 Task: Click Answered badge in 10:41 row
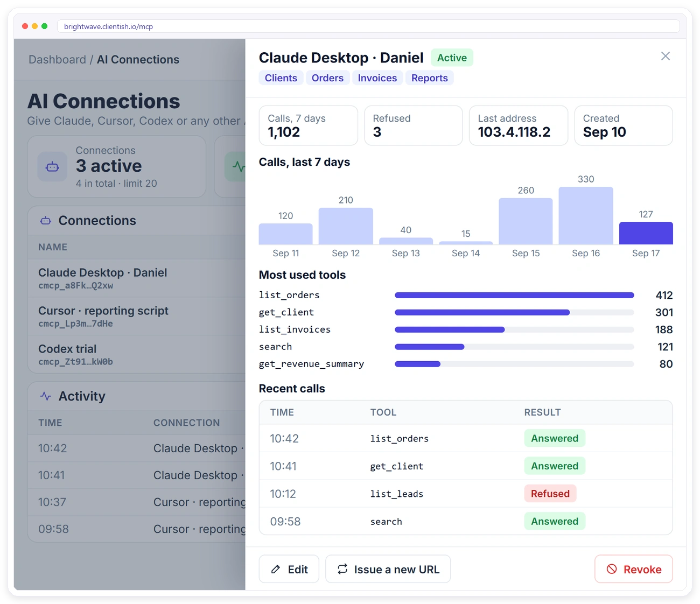(555, 466)
